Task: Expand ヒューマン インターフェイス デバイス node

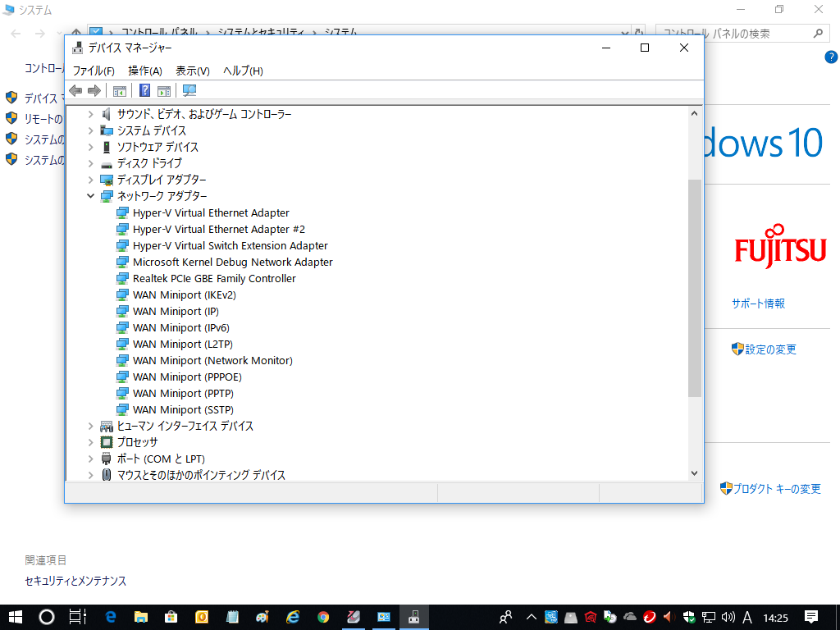Action: click(x=90, y=426)
